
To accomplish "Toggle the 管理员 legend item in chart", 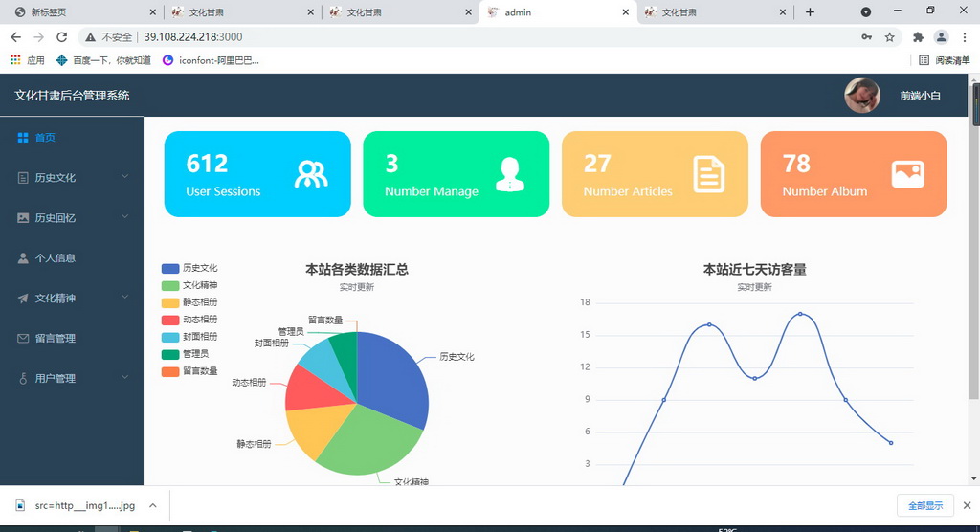I will point(189,354).
